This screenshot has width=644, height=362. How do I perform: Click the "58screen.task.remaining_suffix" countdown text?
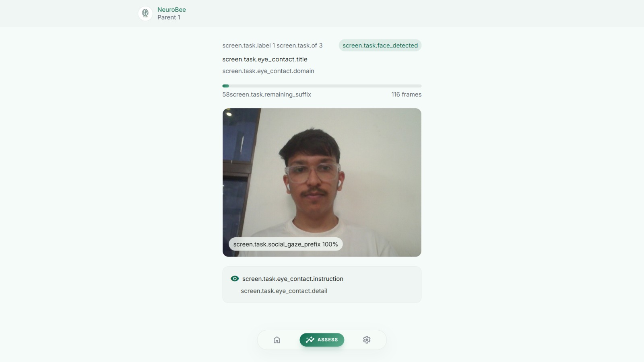click(267, 95)
